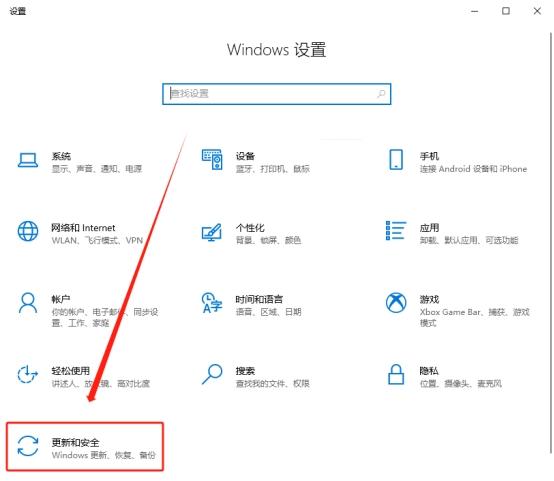
Task: Select the 帐户 settings label
Action: pyautogui.click(x=61, y=299)
